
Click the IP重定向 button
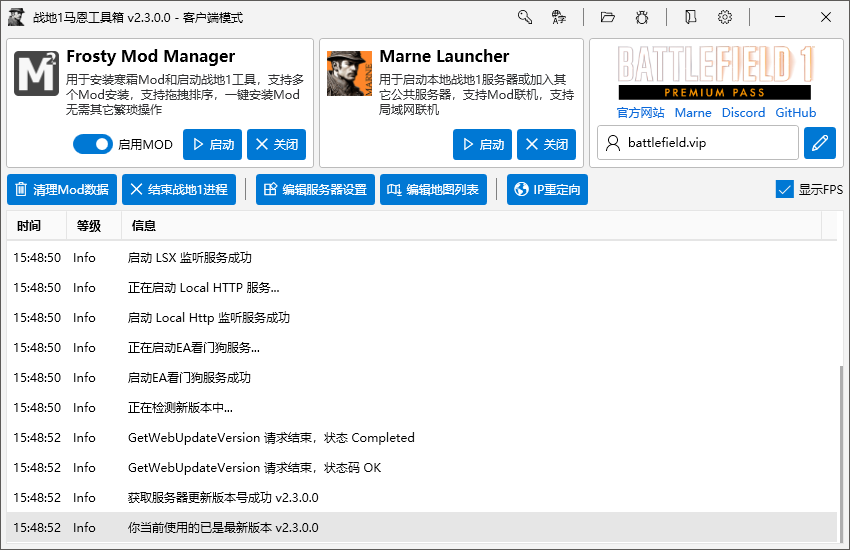pos(547,189)
